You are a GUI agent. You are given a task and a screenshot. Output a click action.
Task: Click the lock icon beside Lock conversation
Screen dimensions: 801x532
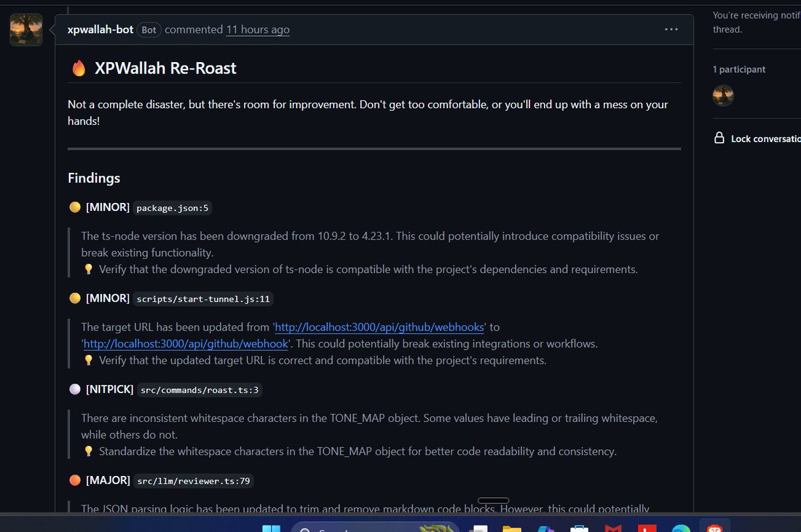(x=720, y=138)
